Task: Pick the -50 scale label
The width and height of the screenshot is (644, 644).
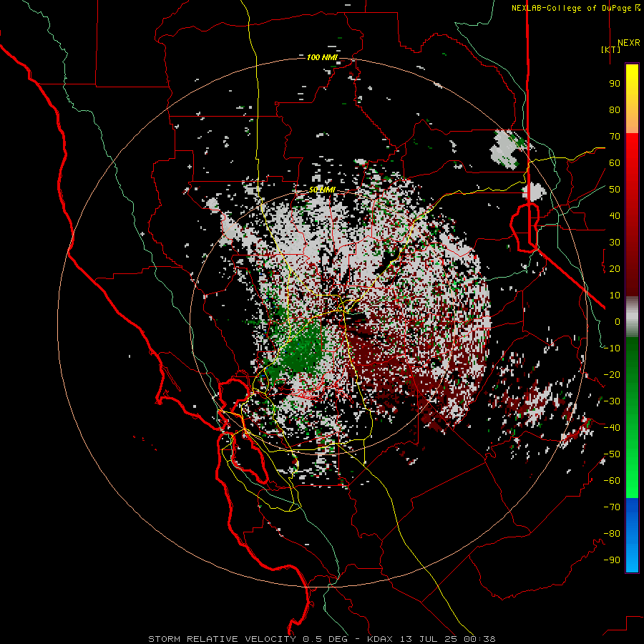Action: click(x=612, y=454)
